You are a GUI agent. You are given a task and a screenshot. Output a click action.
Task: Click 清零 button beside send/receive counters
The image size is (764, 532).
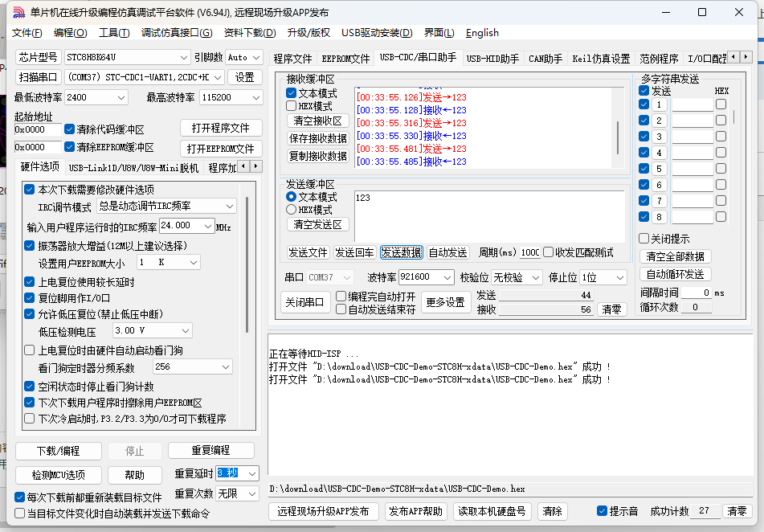pyautogui.click(x=611, y=309)
